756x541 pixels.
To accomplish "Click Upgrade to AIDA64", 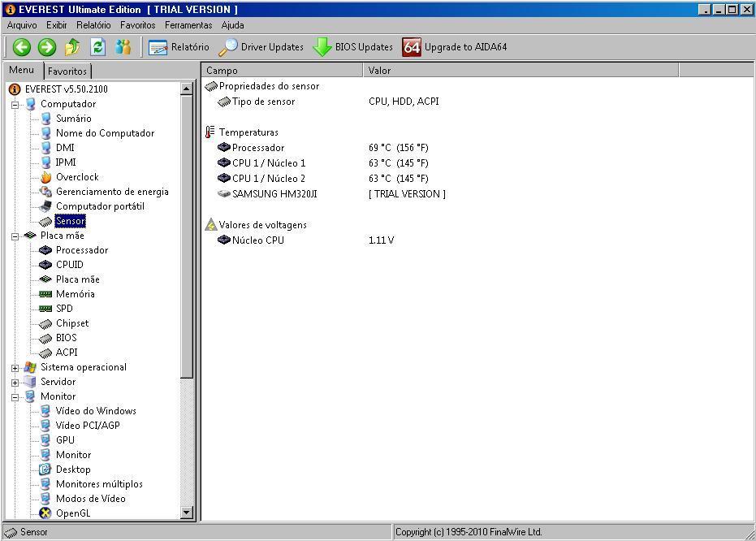I will (x=455, y=47).
